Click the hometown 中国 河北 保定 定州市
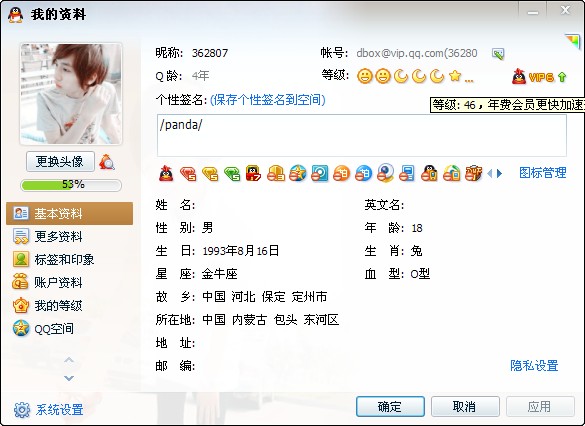The width and height of the screenshot is (585, 426). pyautogui.click(x=265, y=297)
